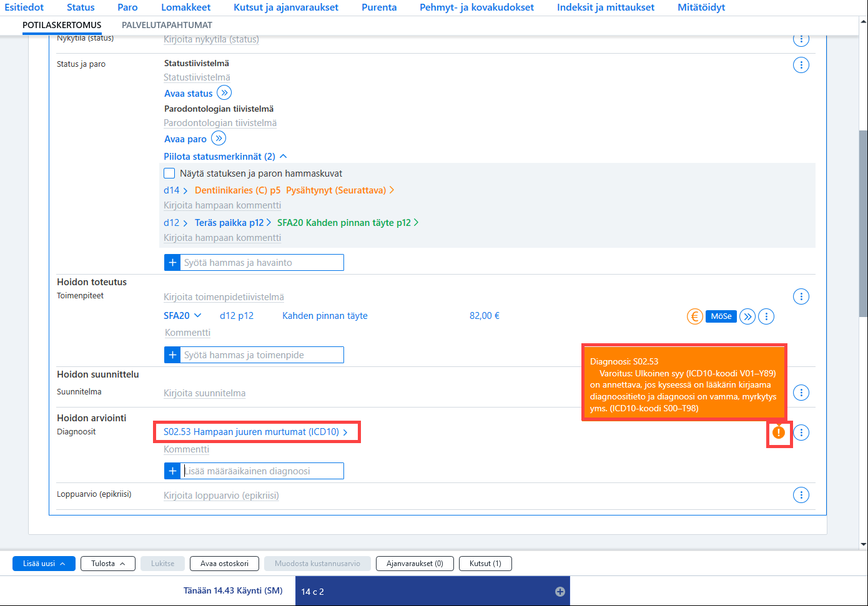Screen dimensions: 868x606
Task: Click plus icon beside Syötä hammas ja havainto
Action: [172, 263]
